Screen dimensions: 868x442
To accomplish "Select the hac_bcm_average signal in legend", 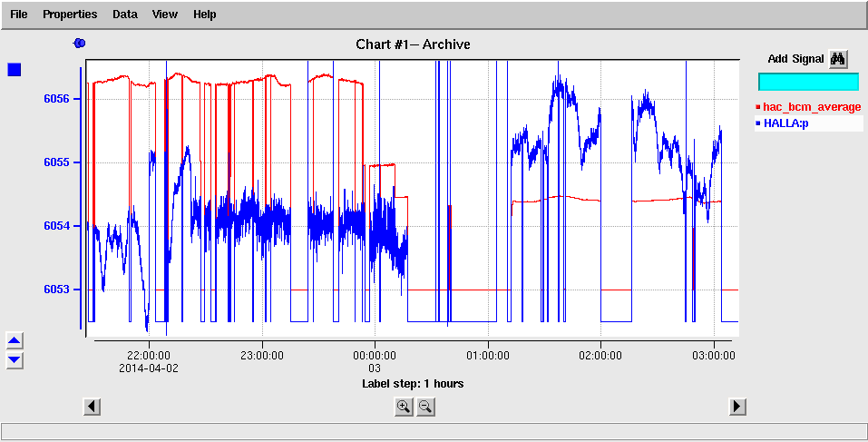I will tap(812, 107).
